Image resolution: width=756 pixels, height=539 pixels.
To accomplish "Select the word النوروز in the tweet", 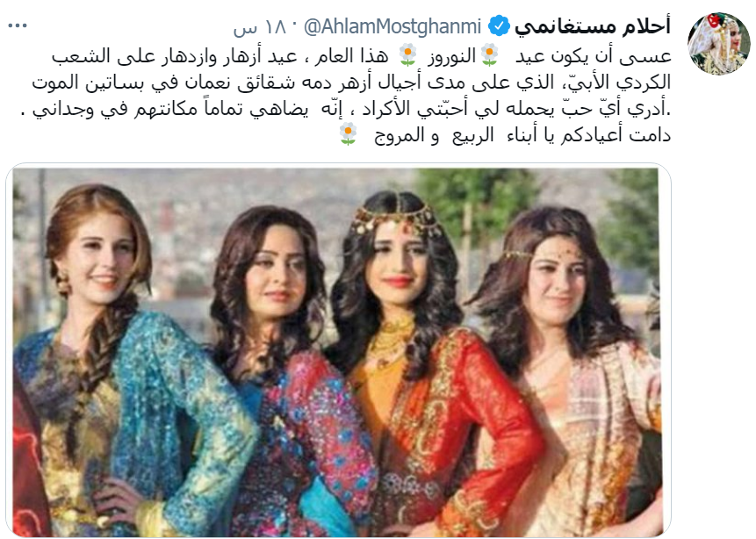I will [x=451, y=56].
